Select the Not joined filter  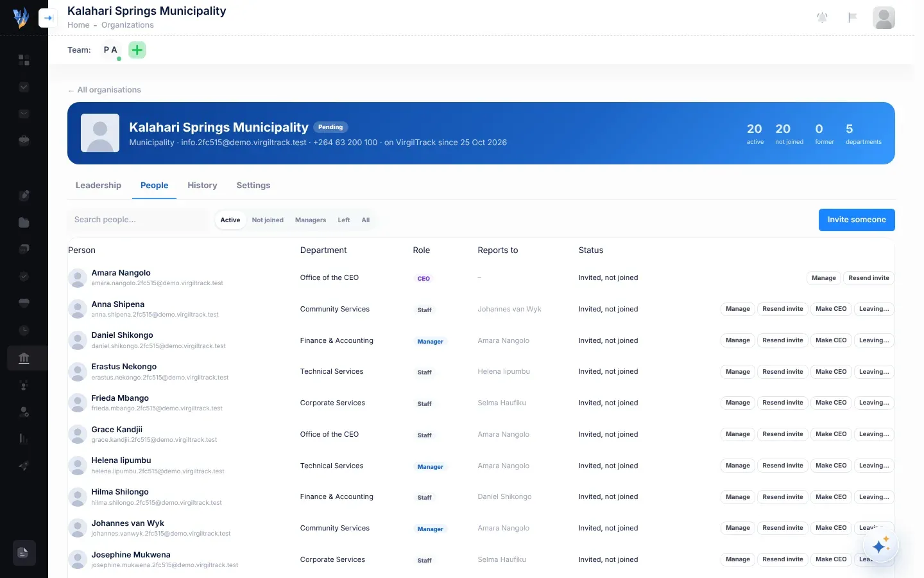pos(268,220)
